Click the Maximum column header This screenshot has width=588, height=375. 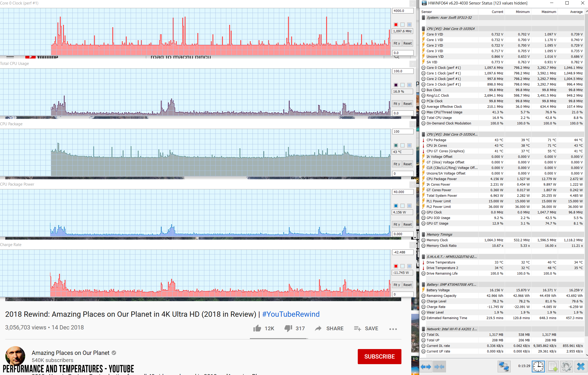[x=545, y=12]
